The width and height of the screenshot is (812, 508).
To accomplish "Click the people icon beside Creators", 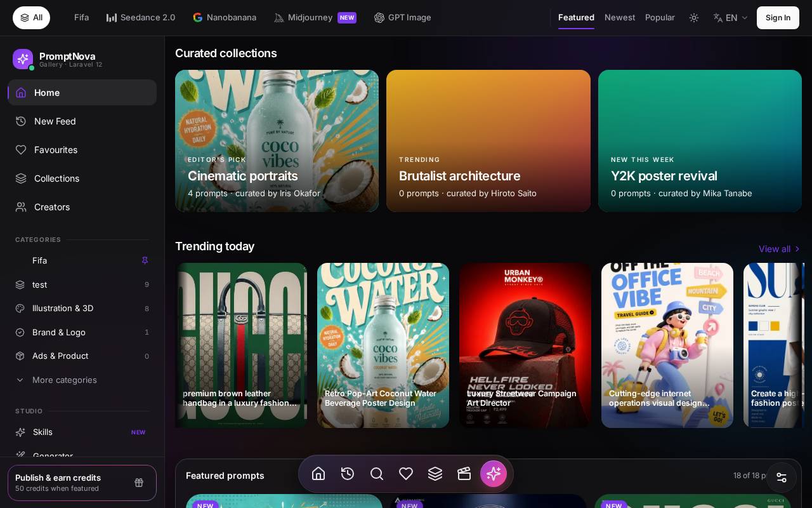I will (21, 207).
